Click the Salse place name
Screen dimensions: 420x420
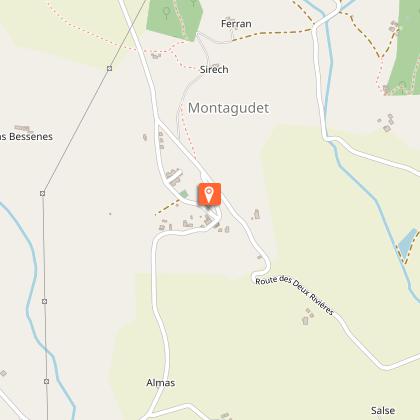(x=383, y=410)
